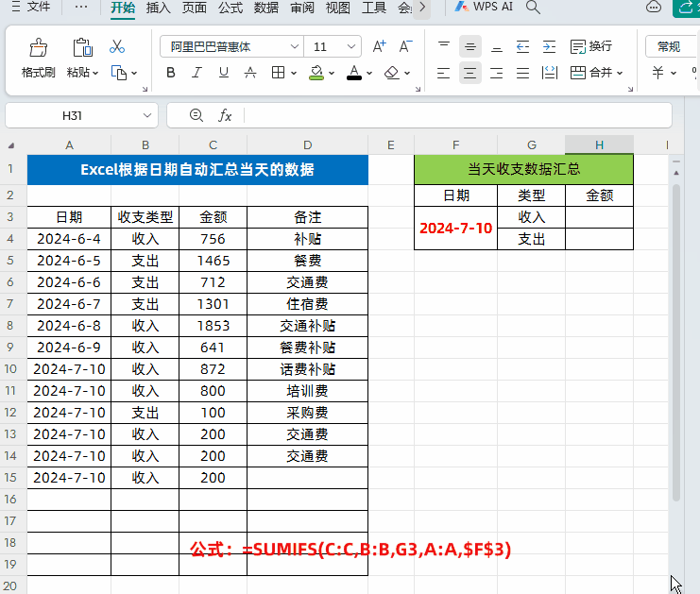Select column H header
This screenshot has width=700, height=594.
pos(599,145)
